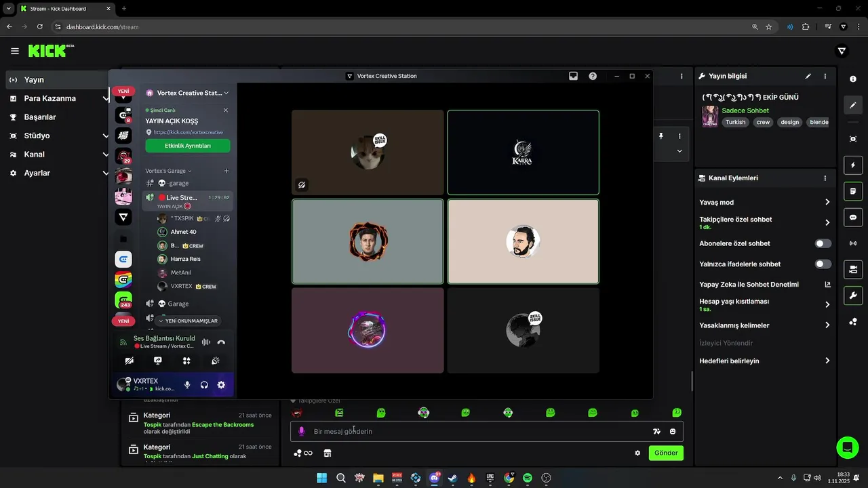Open Hesap yaşı kısıtlaması options

click(x=827, y=305)
